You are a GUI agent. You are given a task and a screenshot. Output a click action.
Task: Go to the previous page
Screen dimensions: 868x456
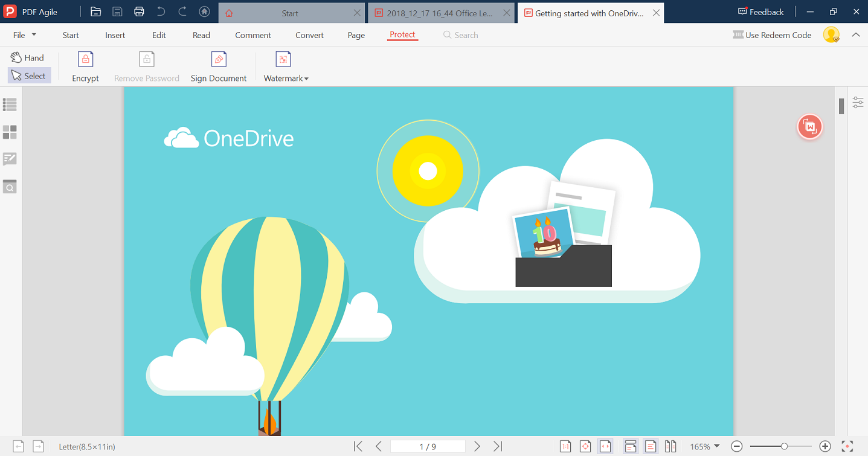click(379, 446)
